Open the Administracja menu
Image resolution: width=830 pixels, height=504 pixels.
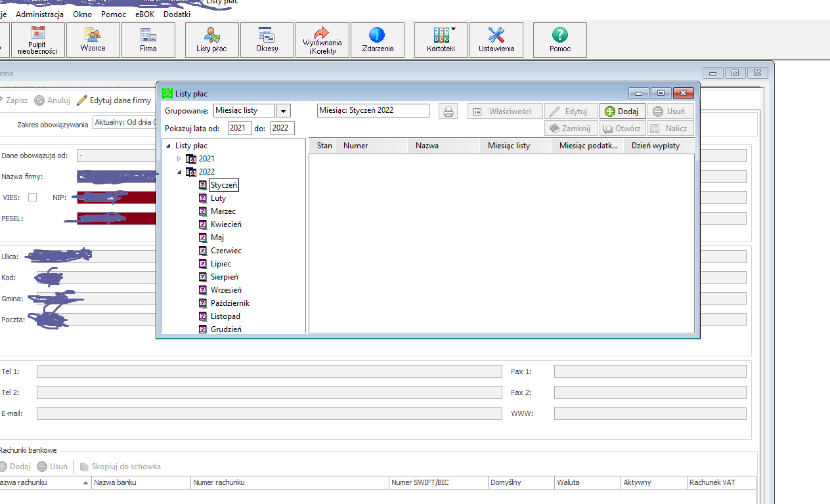coord(39,14)
